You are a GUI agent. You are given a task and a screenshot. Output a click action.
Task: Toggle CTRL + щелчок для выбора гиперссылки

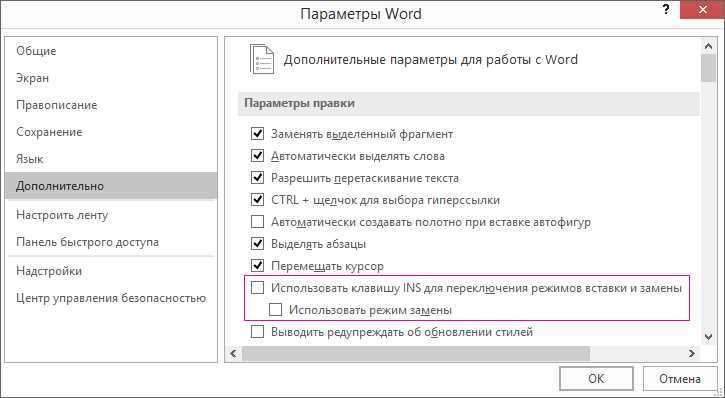pyautogui.click(x=257, y=200)
